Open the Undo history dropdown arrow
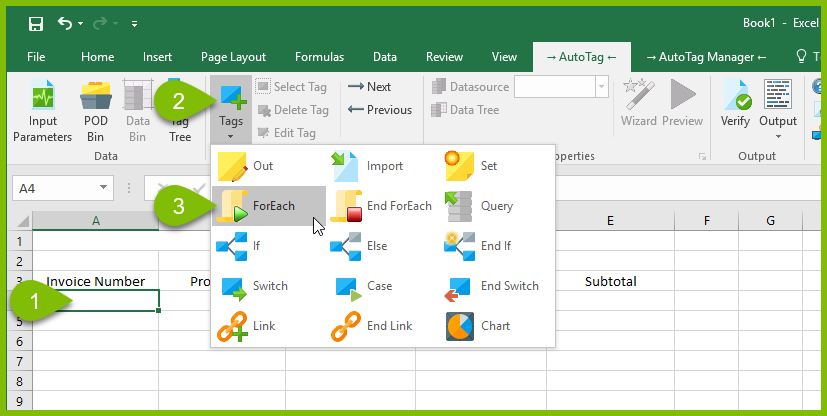The height and width of the screenshot is (416, 827). [x=80, y=23]
